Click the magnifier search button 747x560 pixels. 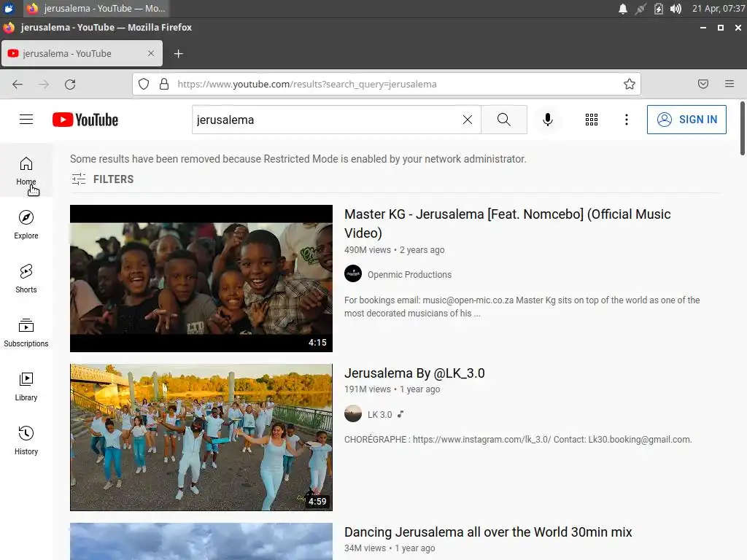pyautogui.click(x=503, y=120)
